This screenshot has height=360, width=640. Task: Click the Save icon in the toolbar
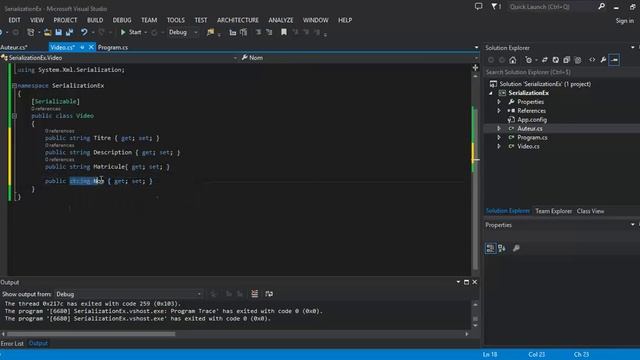click(58, 32)
